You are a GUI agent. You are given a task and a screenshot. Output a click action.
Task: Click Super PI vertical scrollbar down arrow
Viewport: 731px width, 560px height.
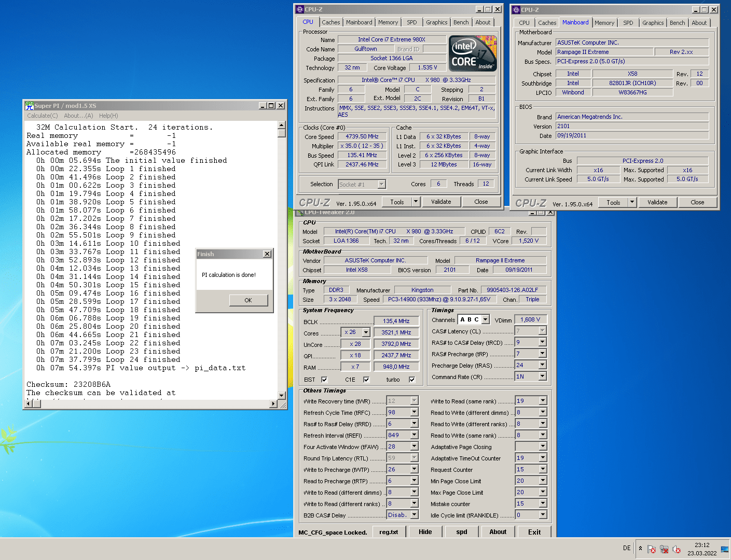[282, 396]
